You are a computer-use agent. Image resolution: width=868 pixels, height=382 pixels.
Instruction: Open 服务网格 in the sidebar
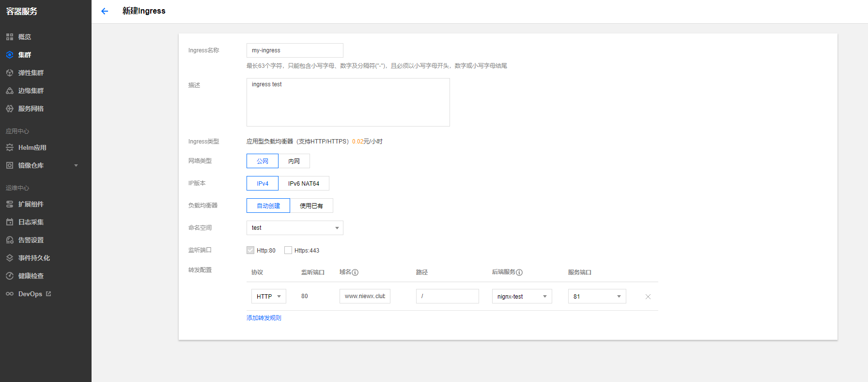click(x=31, y=109)
